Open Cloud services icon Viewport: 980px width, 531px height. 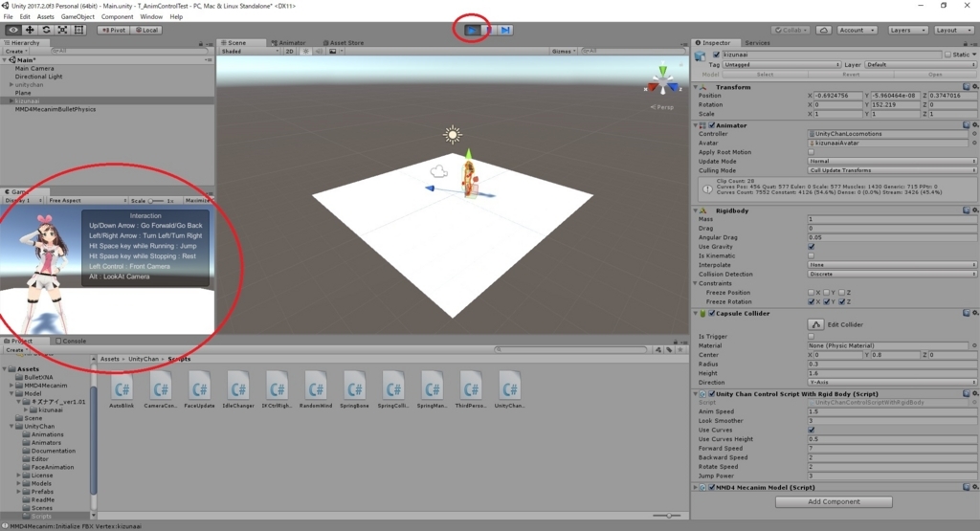pos(824,30)
